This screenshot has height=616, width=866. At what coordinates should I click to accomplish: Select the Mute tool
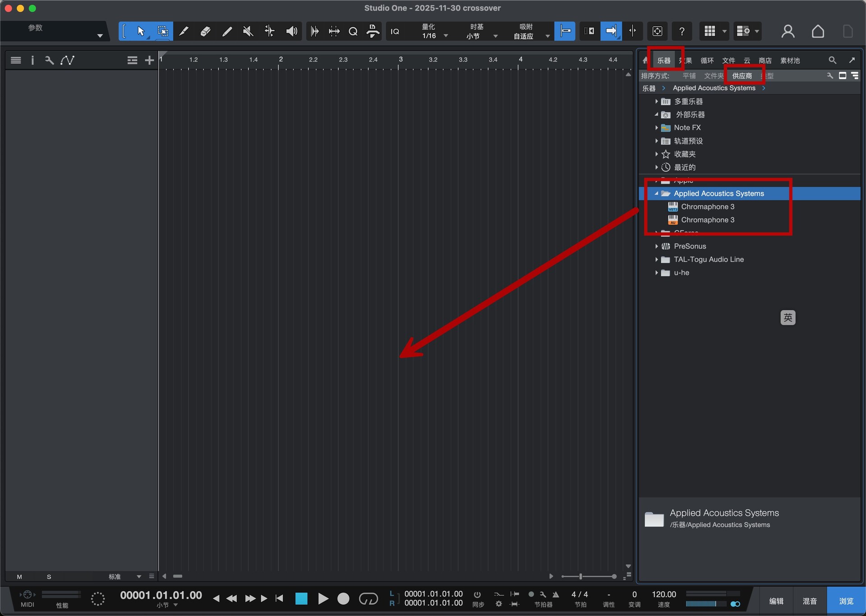[248, 31]
